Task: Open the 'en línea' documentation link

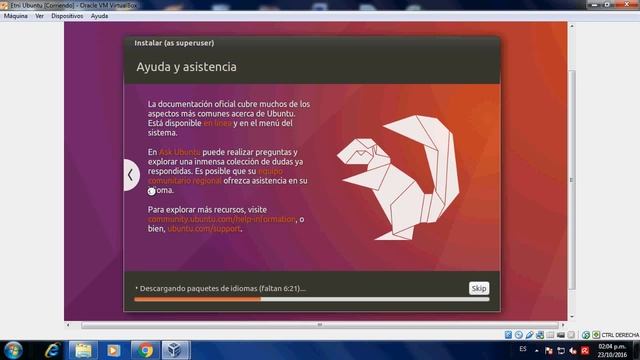Action: click(218, 123)
